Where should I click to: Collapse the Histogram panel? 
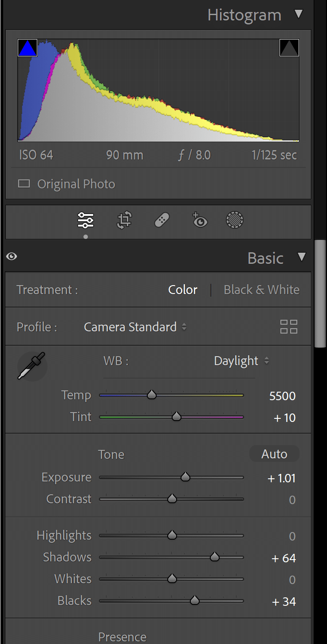[x=299, y=14]
